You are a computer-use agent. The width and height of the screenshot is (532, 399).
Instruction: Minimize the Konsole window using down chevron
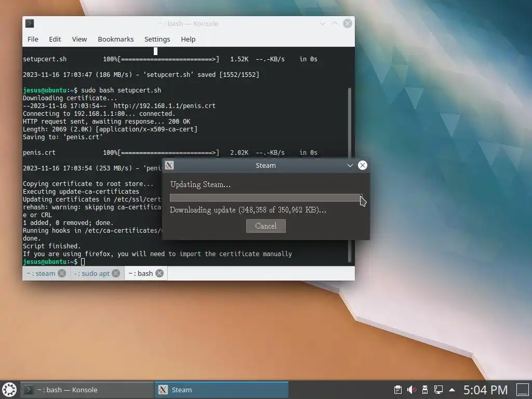coord(323,23)
